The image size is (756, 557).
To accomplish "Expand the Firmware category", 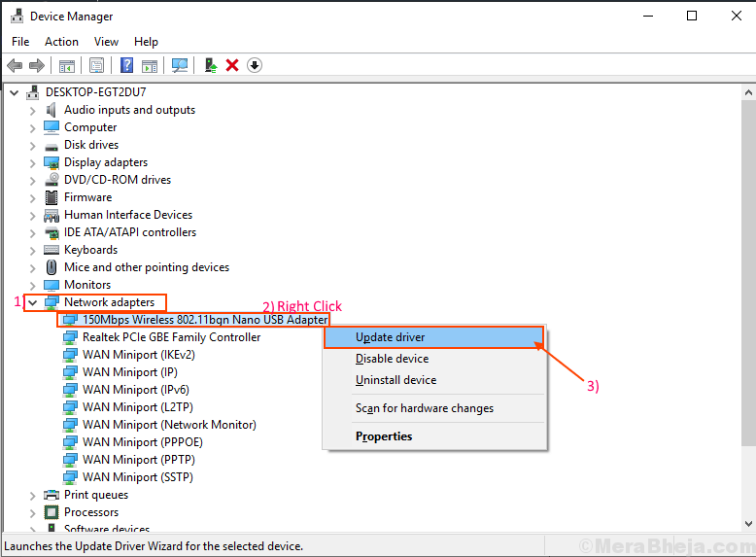I will (x=33, y=197).
